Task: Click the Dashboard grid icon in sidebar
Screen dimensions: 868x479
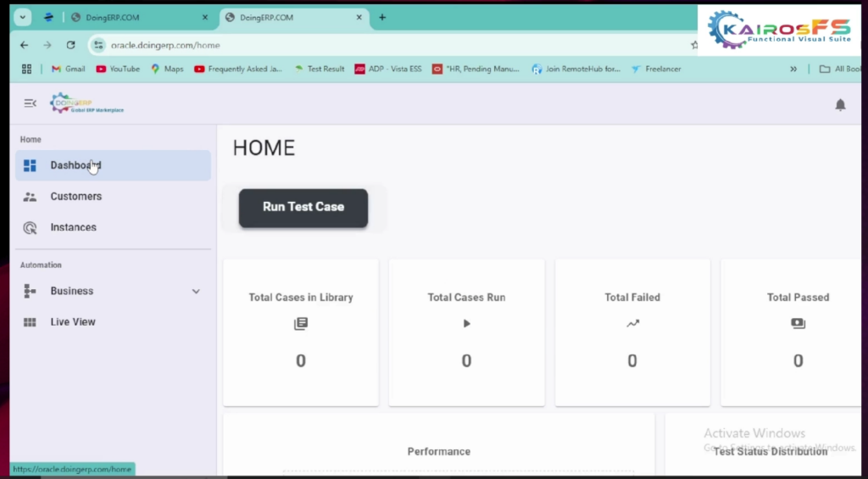Action: (x=30, y=165)
